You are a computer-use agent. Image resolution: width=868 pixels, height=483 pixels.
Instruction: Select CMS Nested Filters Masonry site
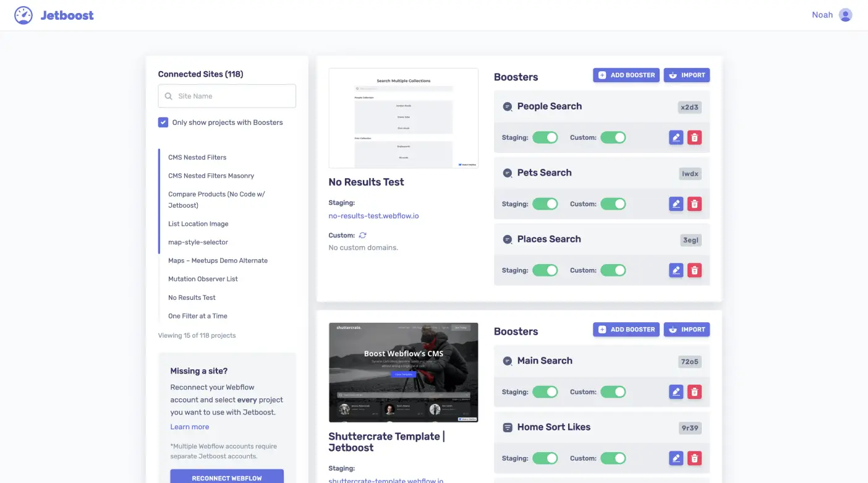click(x=211, y=176)
